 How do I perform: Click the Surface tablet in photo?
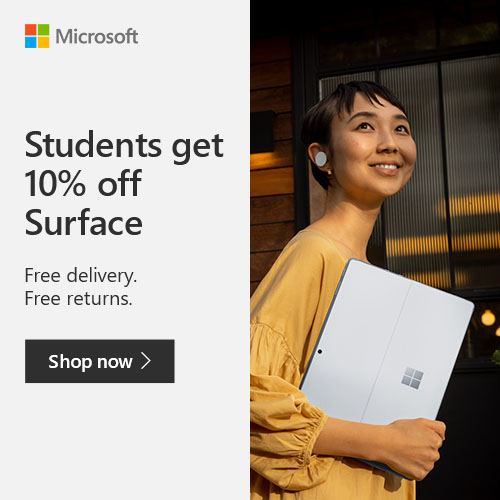click(387, 353)
